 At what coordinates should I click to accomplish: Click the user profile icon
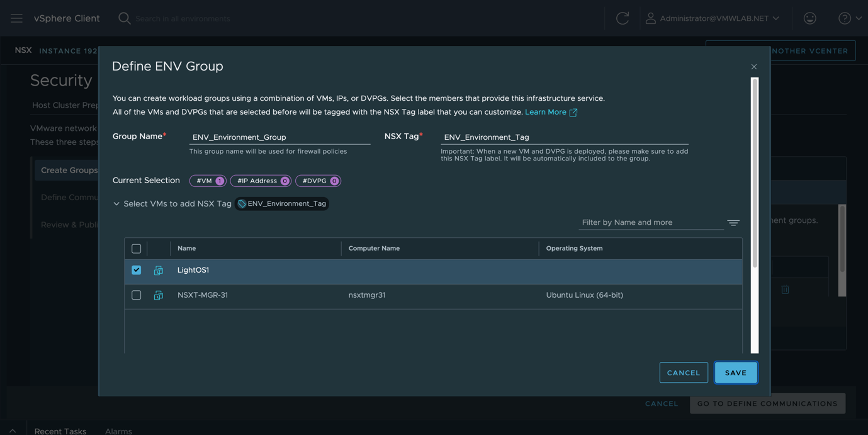coord(651,18)
